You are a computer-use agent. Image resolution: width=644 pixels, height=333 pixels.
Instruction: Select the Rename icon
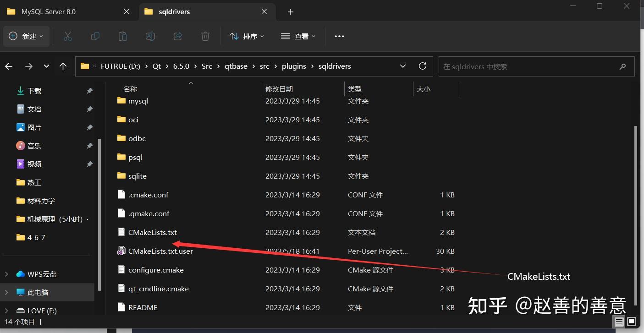pyautogui.click(x=150, y=36)
